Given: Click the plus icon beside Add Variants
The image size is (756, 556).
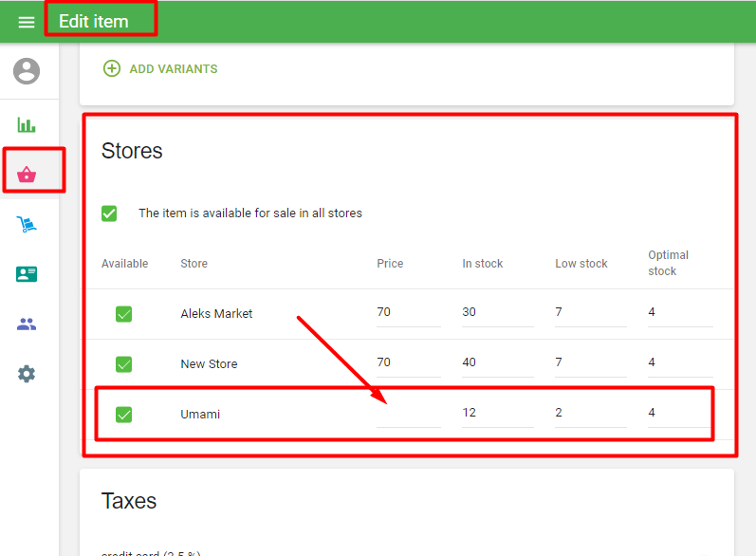Looking at the screenshot, I should pyautogui.click(x=112, y=68).
